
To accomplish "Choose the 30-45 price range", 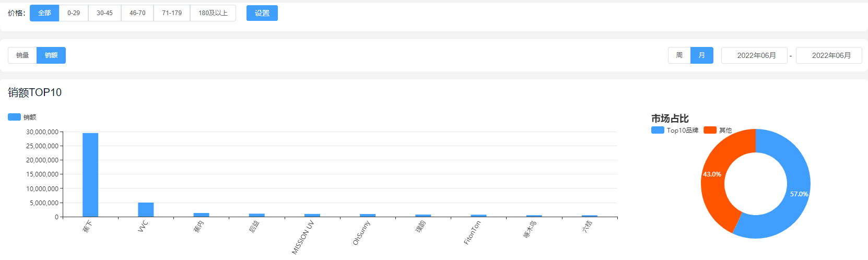I will (104, 13).
